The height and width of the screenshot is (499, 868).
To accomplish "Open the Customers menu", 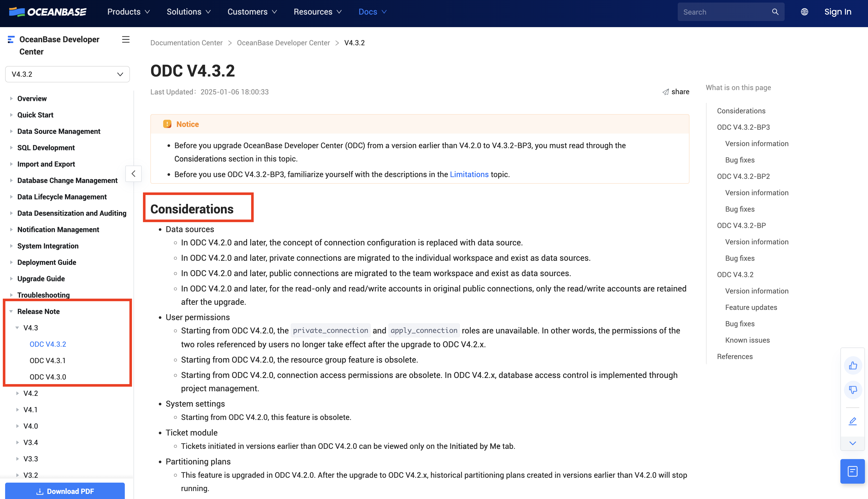I will tap(252, 12).
